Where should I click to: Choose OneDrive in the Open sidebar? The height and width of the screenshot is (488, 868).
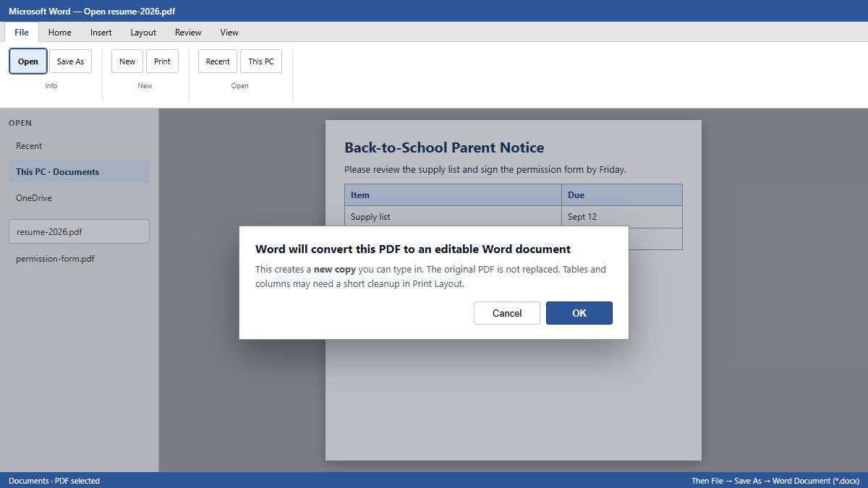(x=79, y=198)
